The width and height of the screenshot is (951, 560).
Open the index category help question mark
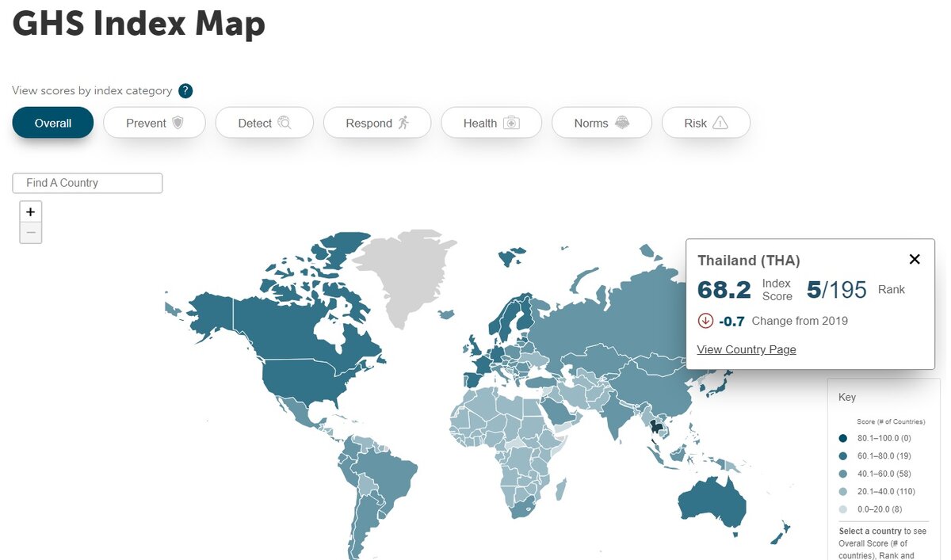pyautogui.click(x=185, y=90)
